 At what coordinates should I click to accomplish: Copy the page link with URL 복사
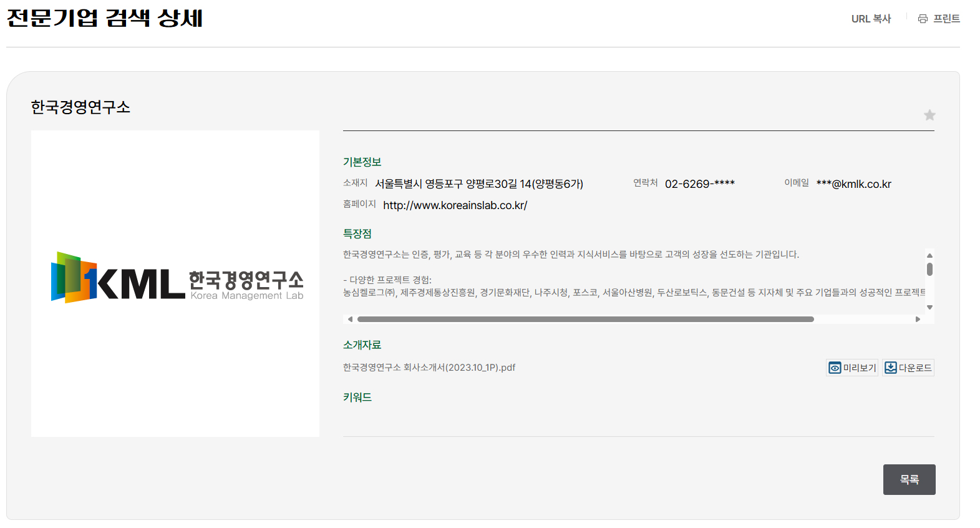871,19
